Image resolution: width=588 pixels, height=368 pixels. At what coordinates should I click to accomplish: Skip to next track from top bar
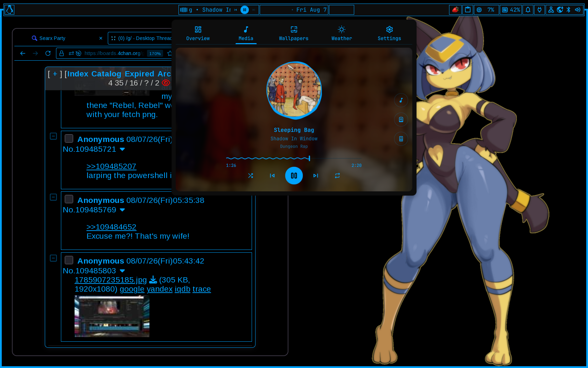point(254,10)
